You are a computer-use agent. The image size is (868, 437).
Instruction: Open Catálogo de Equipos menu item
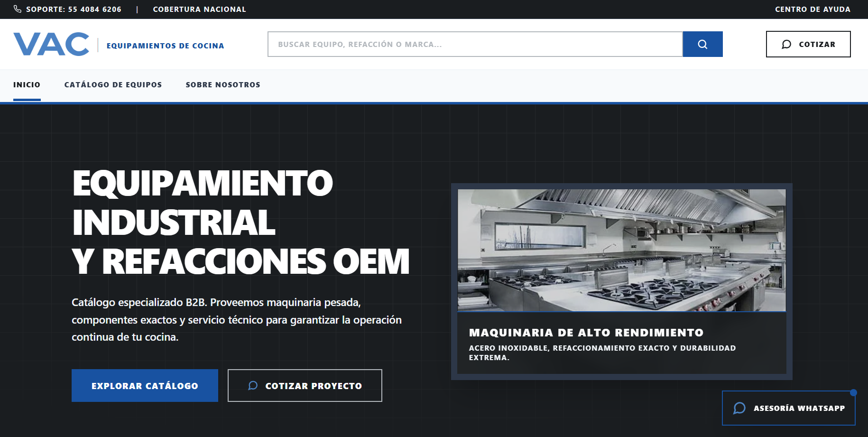click(x=113, y=85)
